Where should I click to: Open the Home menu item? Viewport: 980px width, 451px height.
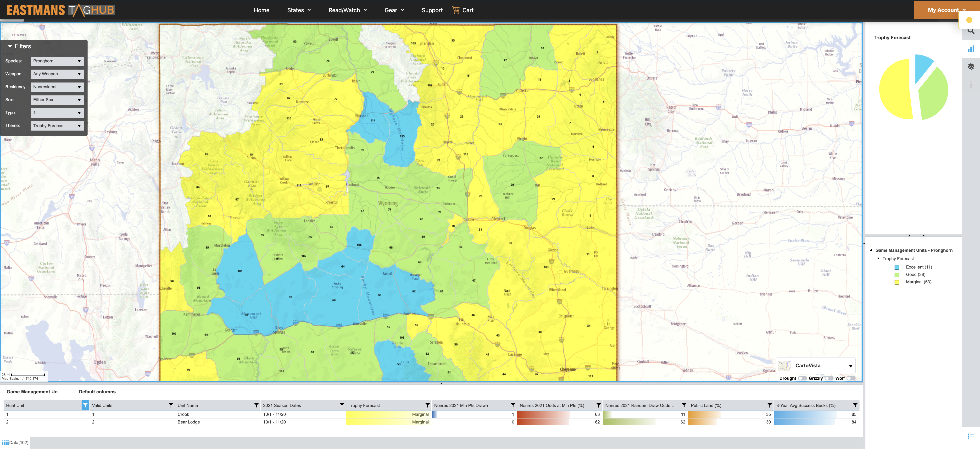[261, 10]
